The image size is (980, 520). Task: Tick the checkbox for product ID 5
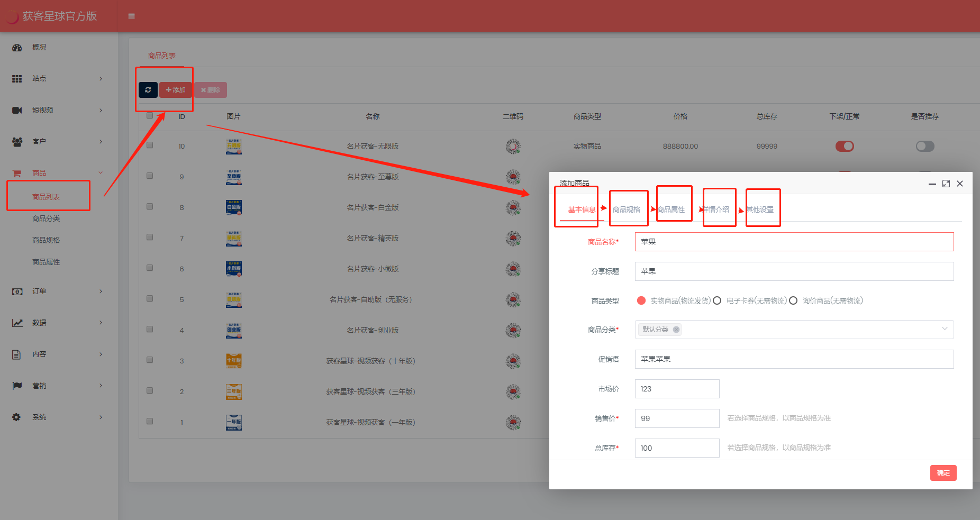click(150, 299)
